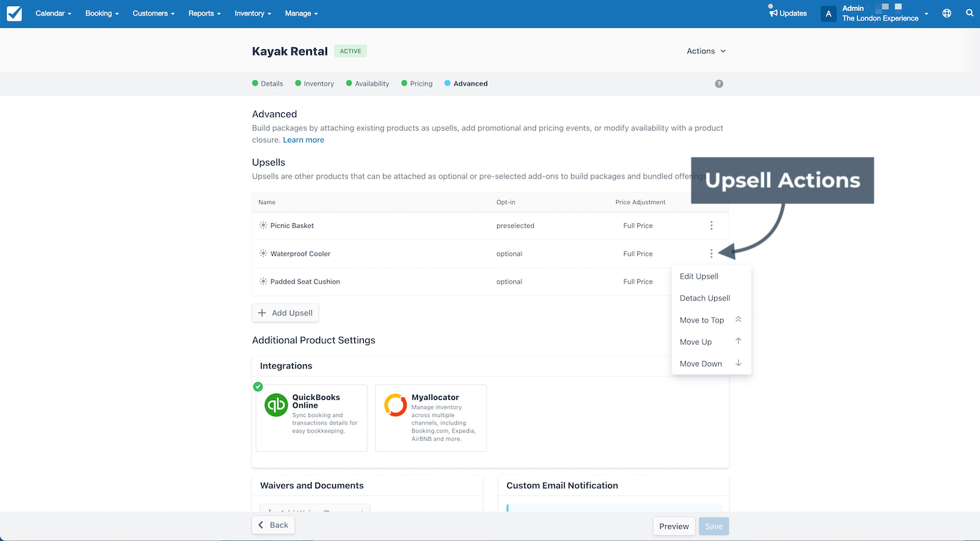980x541 pixels.
Task: Click Picnic Basket Full Price value
Action: (x=638, y=225)
